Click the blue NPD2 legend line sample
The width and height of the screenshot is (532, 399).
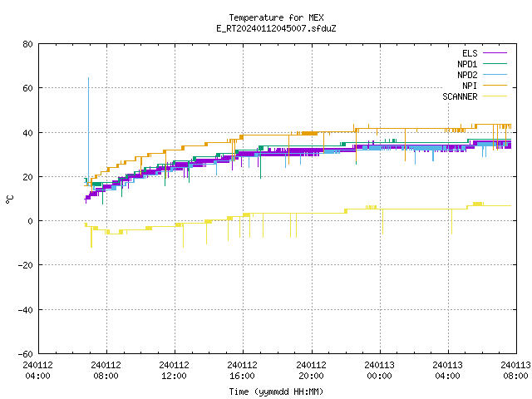(495, 74)
